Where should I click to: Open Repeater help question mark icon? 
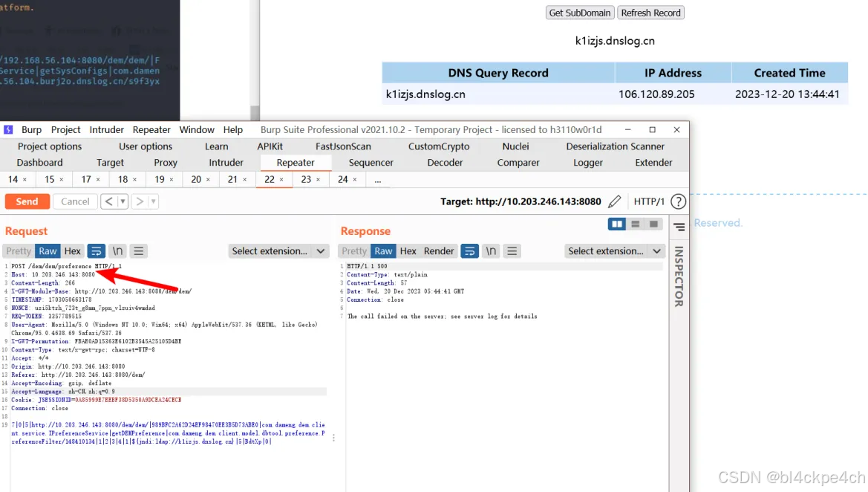click(678, 201)
